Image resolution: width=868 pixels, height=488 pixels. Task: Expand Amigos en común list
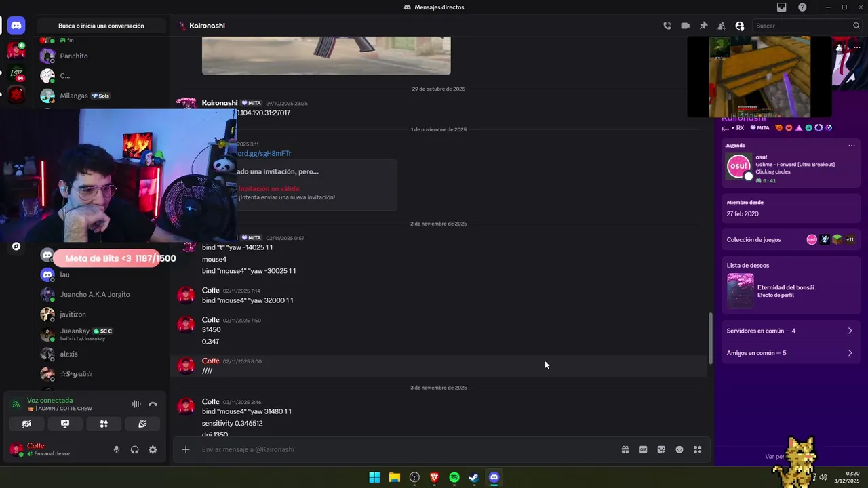click(x=790, y=353)
